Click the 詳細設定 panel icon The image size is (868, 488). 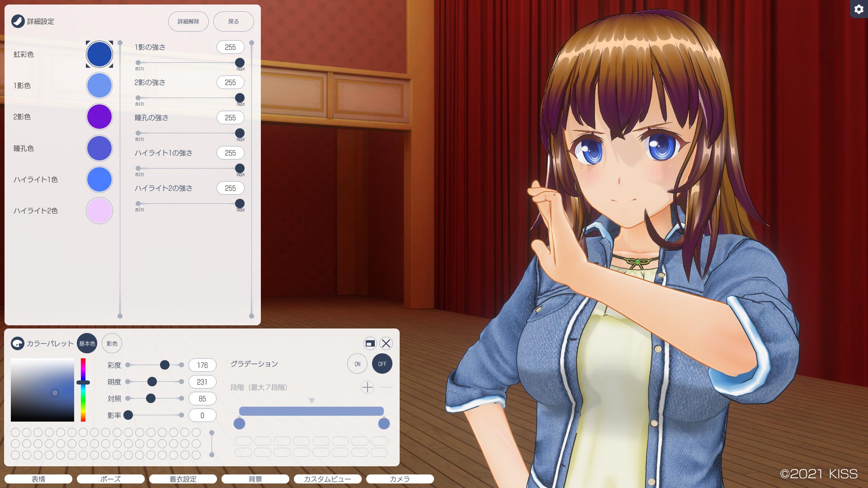18,21
